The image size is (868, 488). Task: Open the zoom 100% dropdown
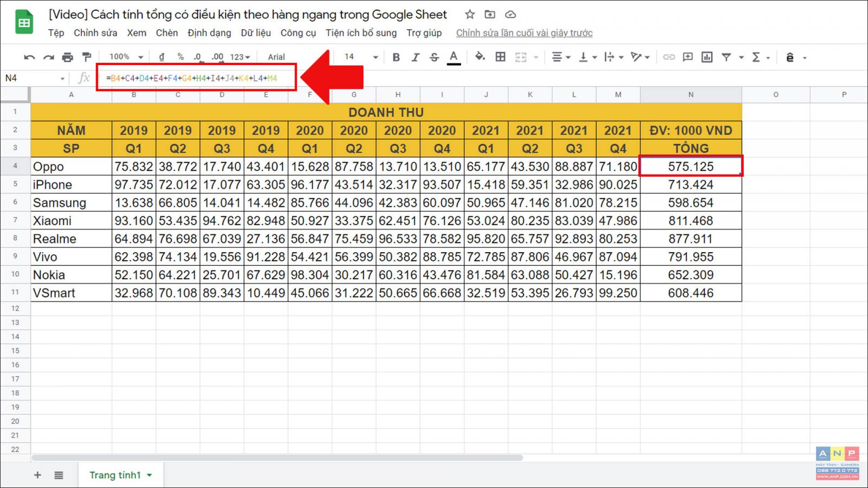[126, 56]
